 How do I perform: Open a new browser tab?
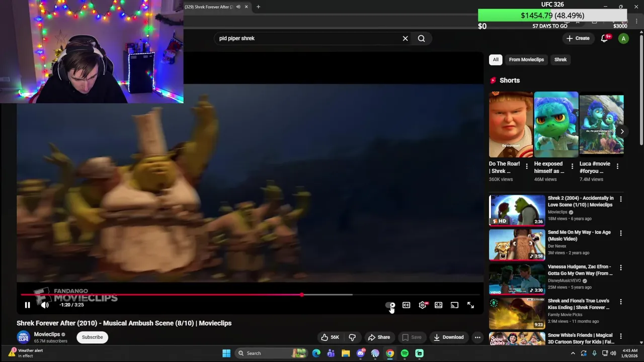click(258, 7)
